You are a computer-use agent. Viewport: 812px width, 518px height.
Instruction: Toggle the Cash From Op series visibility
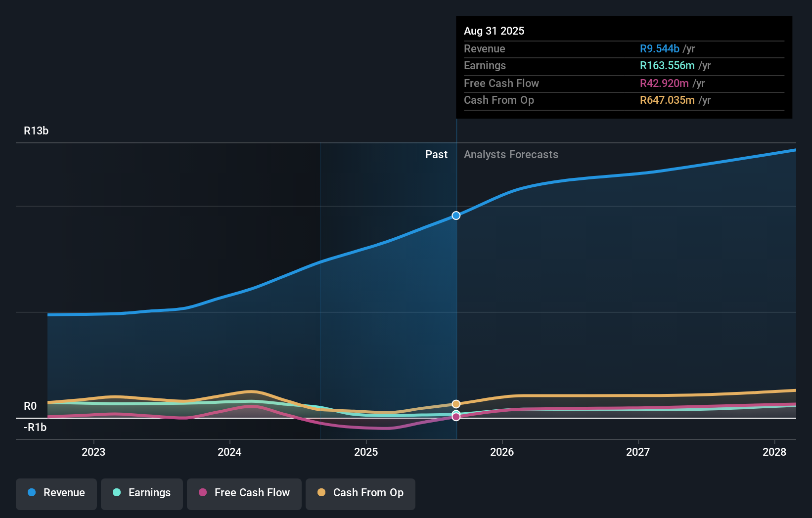click(x=360, y=493)
